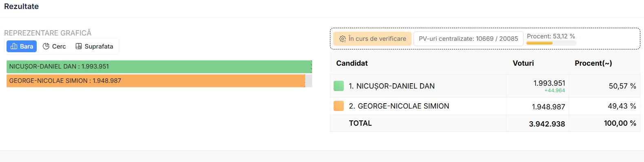The image size is (644, 162).
Task: Switch to the Suprafata area view
Action: [94, 47]
